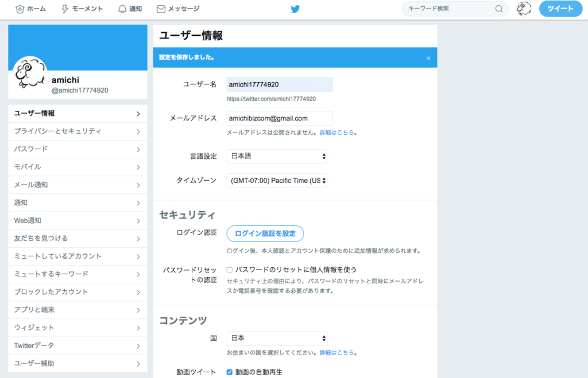The width and height of the screenshot is (588, 378).
Task: Dismiss the settings saved notification banner
Action: click(428, 58)
